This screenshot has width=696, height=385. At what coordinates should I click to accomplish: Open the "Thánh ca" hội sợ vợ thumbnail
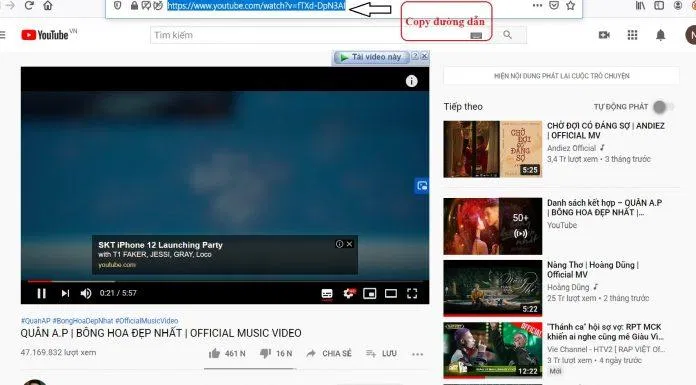click(x=493, y=350)
